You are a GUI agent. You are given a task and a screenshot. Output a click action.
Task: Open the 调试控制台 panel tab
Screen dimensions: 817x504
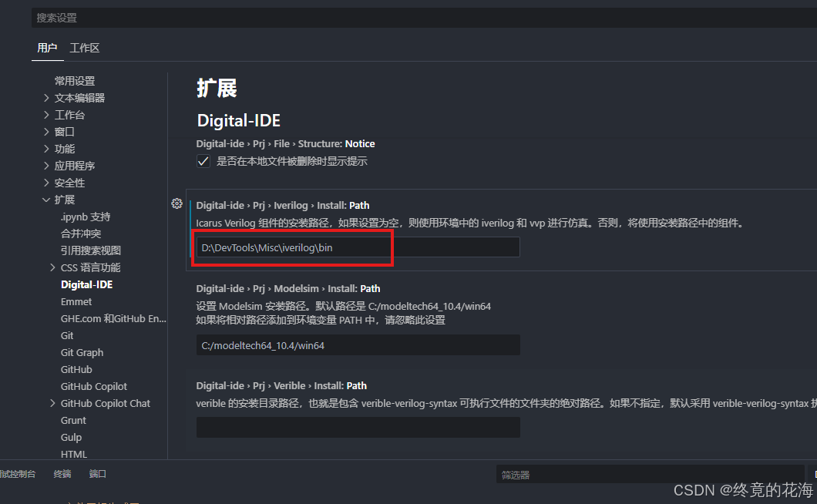pyautogui.click(x=18, y=473)
